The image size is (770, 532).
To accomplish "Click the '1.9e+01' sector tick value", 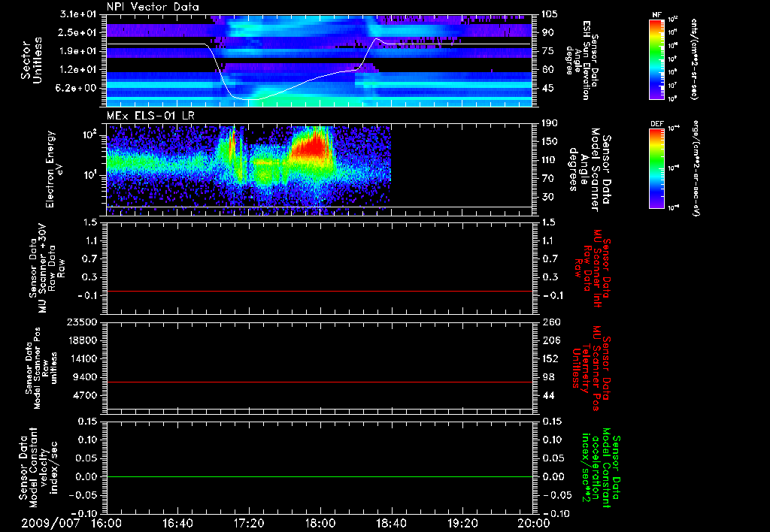I will pyautogui.click(x=78, y=51).
